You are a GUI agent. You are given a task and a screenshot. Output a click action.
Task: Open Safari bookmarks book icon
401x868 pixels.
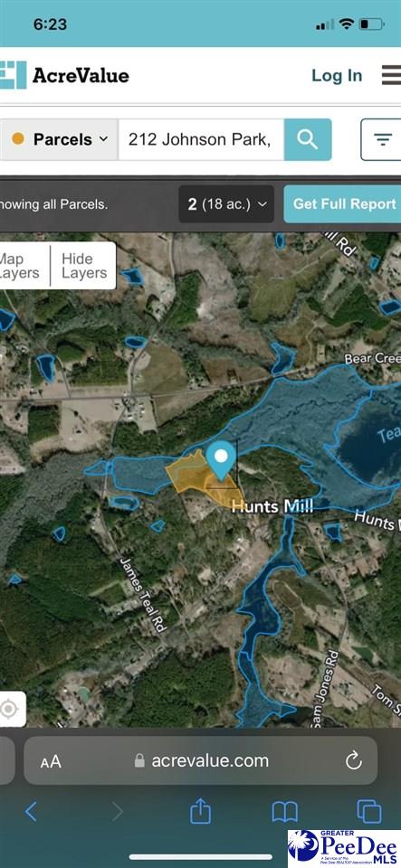pos(285,812)
